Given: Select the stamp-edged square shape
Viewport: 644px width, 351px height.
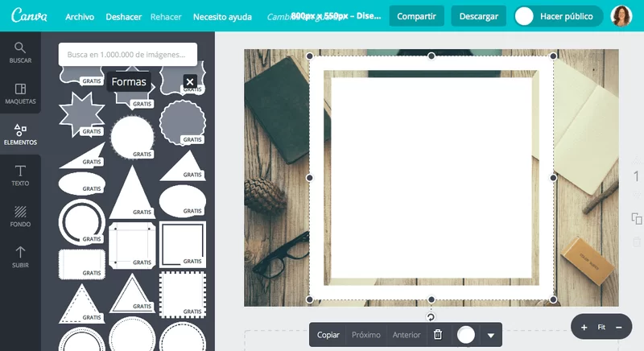Looking at the screenshot, I should point(183,295).
